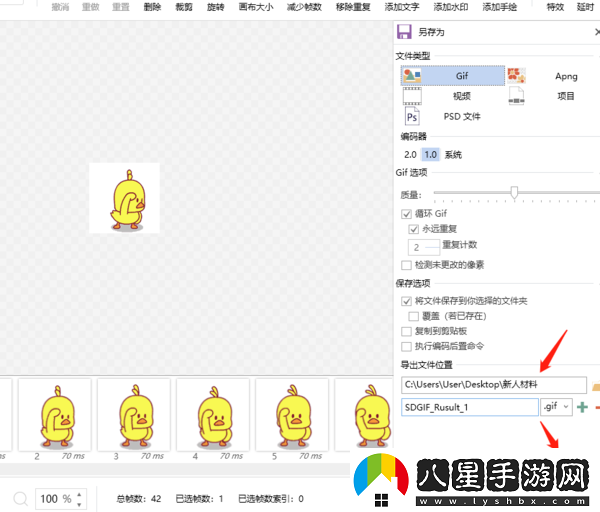This screenshot has width=600, height=512.
Task: Click the 移除重复 toolbar item
Action: [x=353, y=7]
